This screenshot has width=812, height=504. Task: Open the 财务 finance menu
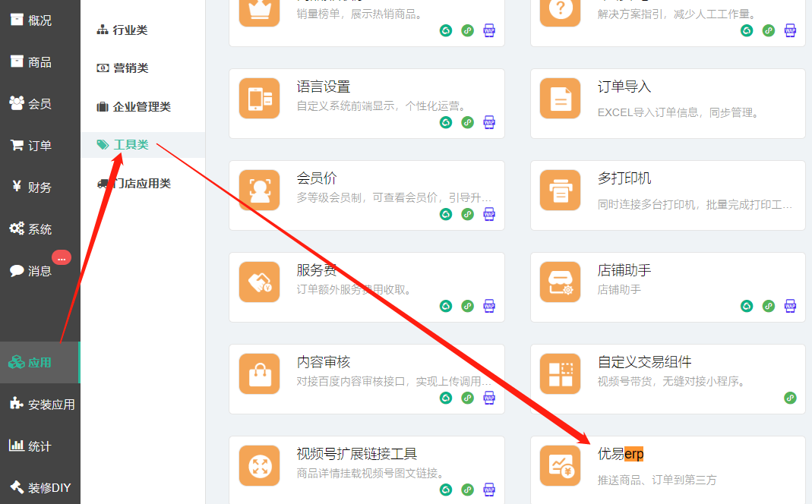tap(39, 187)
